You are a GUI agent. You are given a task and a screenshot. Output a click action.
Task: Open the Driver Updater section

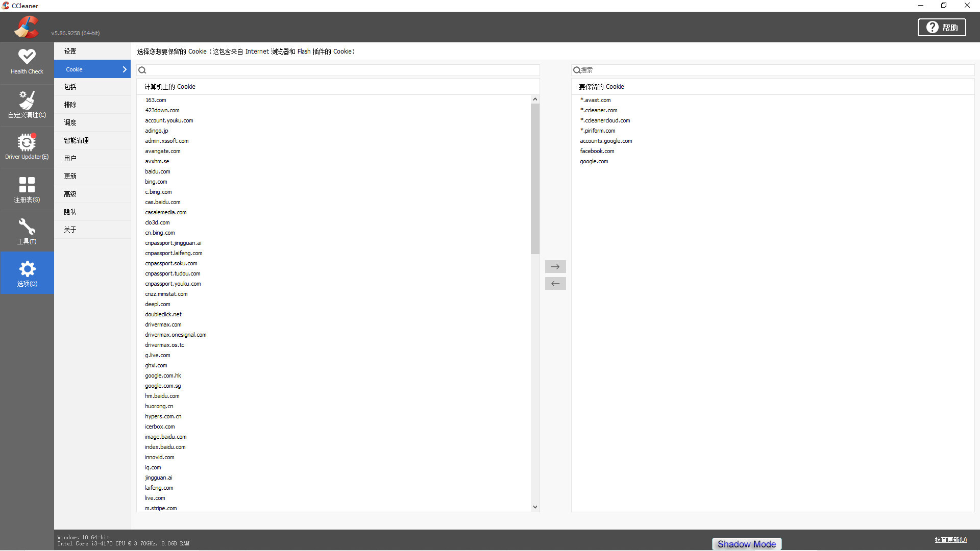[27, 147]
